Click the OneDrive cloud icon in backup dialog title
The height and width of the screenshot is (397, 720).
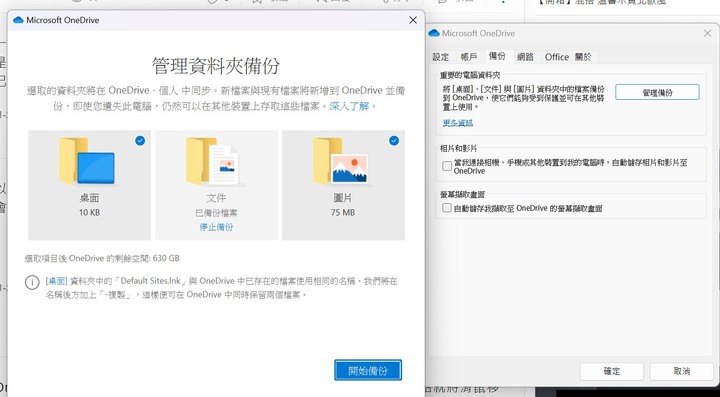[18, 20]
